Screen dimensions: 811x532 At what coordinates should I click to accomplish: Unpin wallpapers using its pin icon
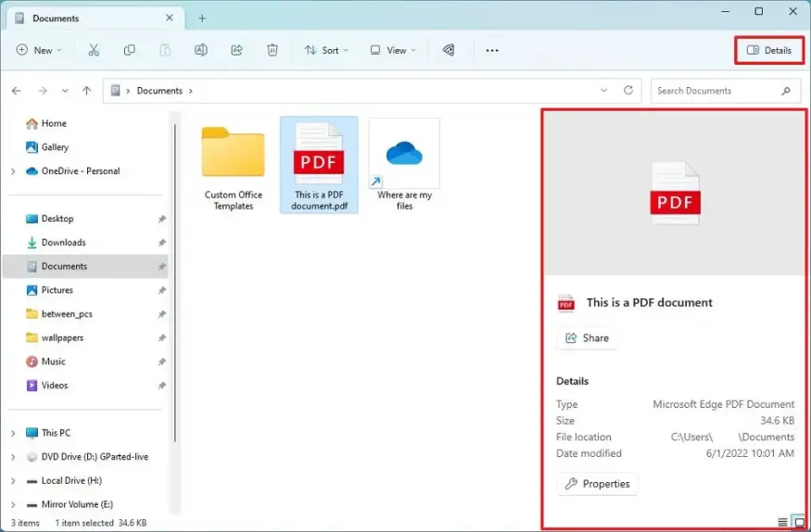coord(162,338)
